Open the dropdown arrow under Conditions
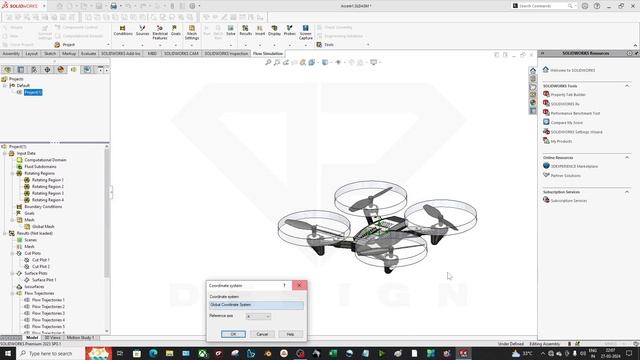Viewport: 640px width, 360px height. click(x=123, y=45)
